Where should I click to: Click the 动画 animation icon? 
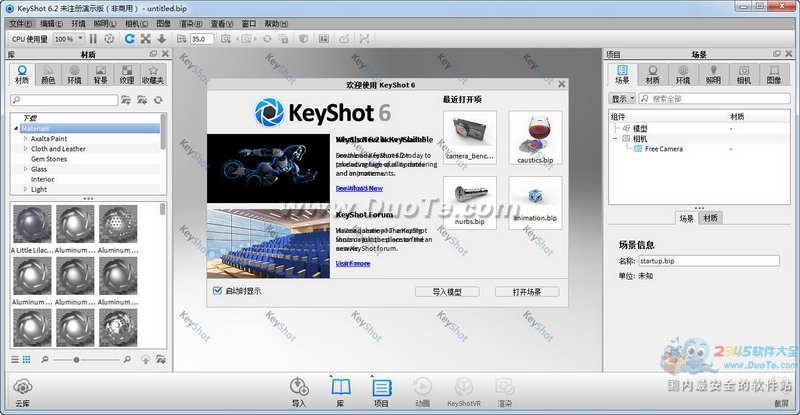pyautogui.click(x=422, y=392)
